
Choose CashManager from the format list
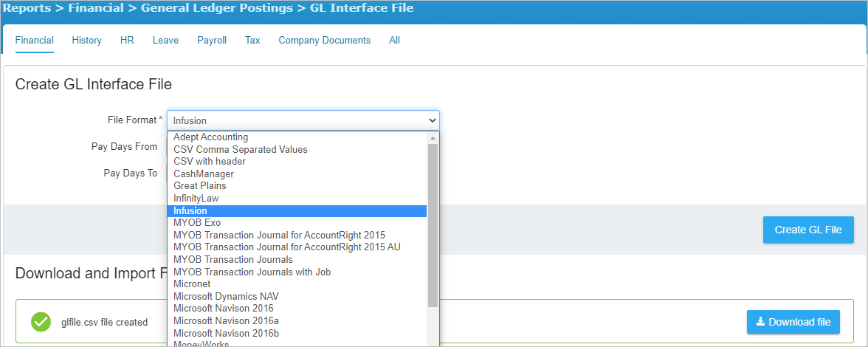(x=297, y=173)
